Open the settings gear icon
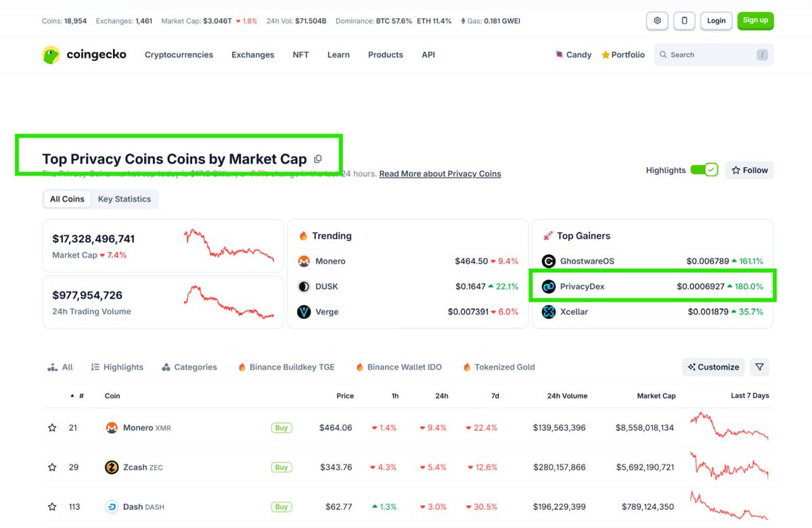This screenshot has width=812, height=528. point(656,20)
